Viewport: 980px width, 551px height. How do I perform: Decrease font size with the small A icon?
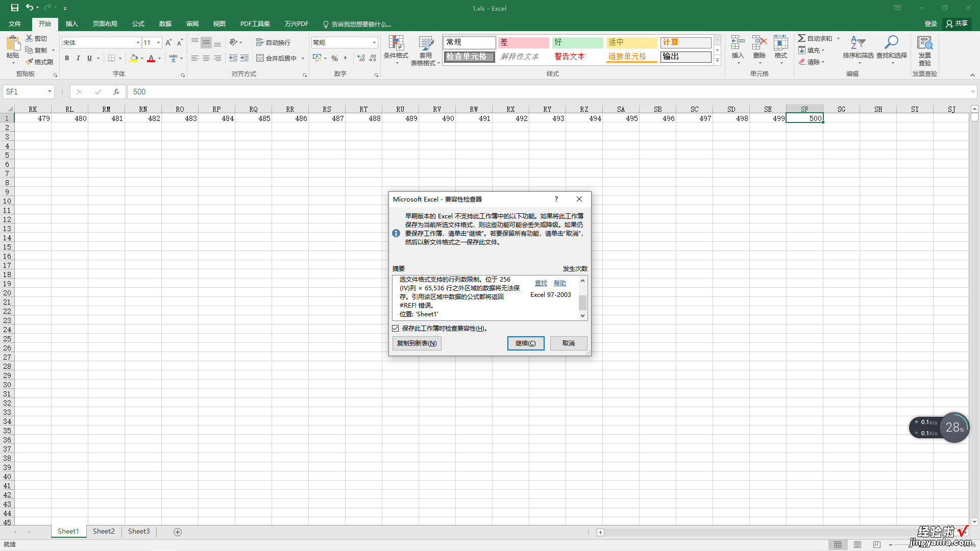point(180,42)
